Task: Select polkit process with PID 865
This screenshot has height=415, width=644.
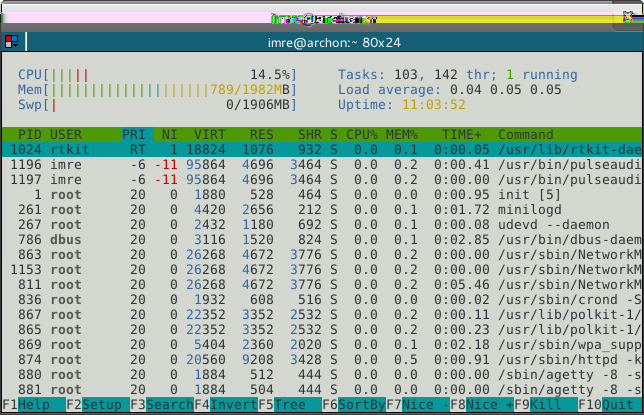Action: pos(322,330)
